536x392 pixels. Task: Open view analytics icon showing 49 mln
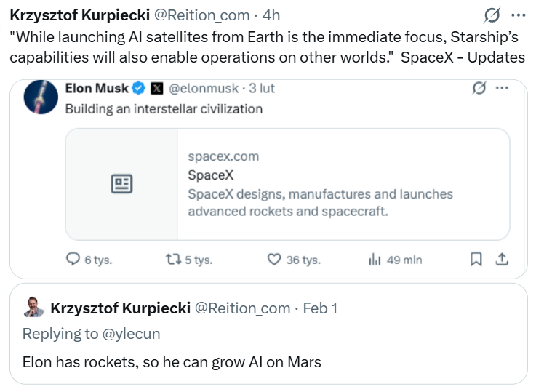(x=375, y=260)
